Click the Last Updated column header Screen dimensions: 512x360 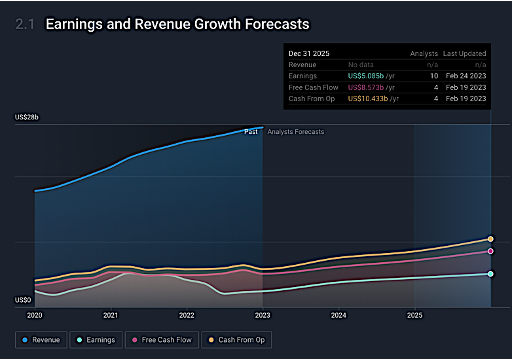pos(464,53)
